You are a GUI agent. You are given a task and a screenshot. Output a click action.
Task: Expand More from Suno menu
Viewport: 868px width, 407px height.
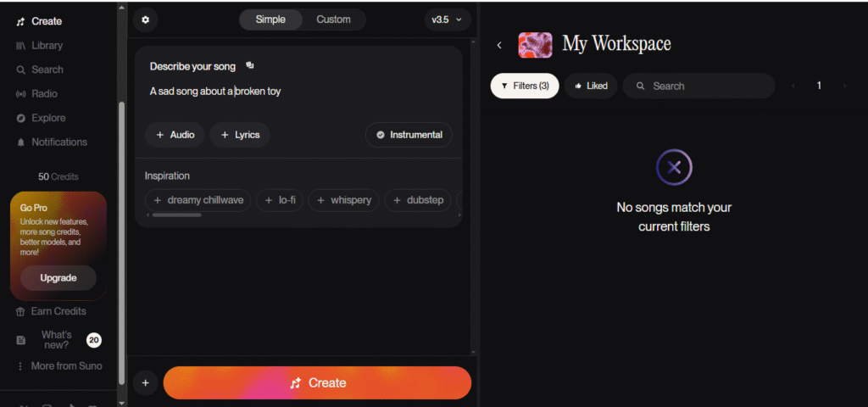tap(65, 366)
